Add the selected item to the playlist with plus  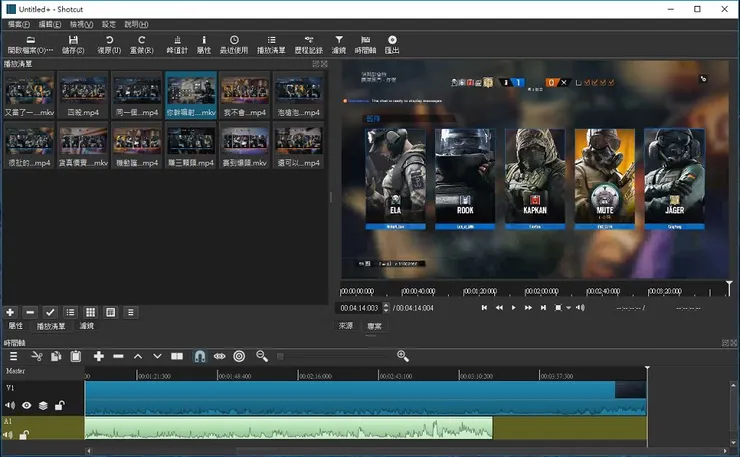coord(11,312)
